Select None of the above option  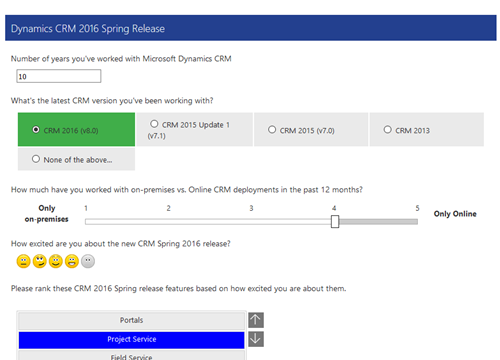pos(36,159)
